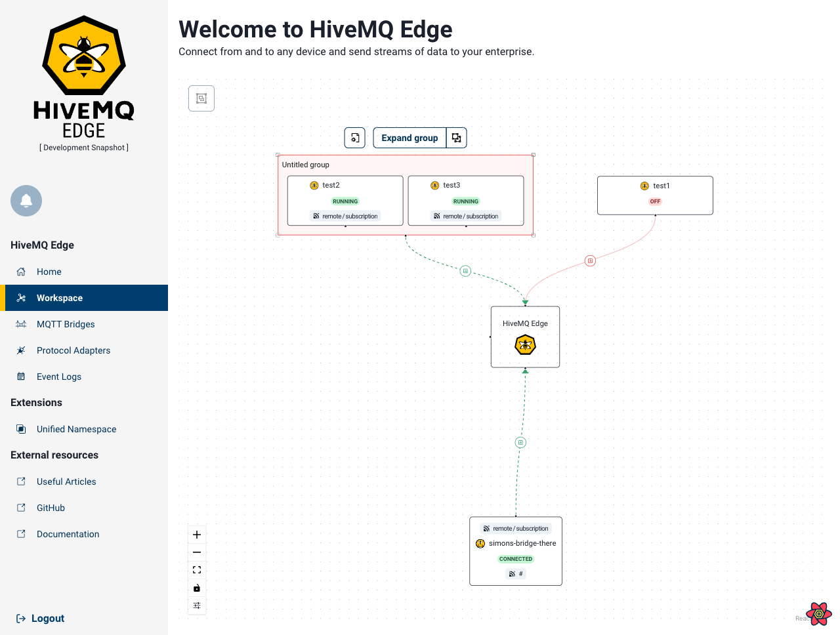Click the CONNECTED status badge
The height and width of the screenshot is (635, 840).
pos(516,559)
